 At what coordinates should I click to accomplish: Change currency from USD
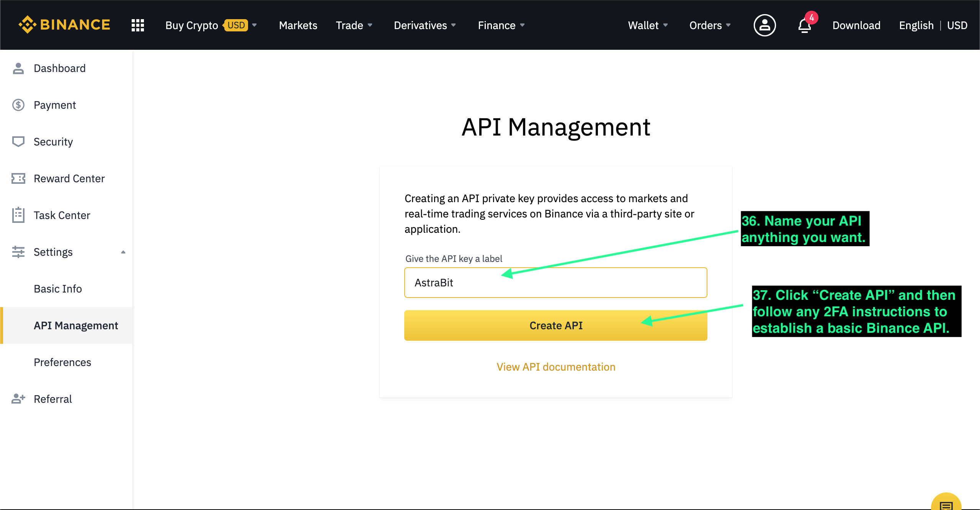[957, 25]
